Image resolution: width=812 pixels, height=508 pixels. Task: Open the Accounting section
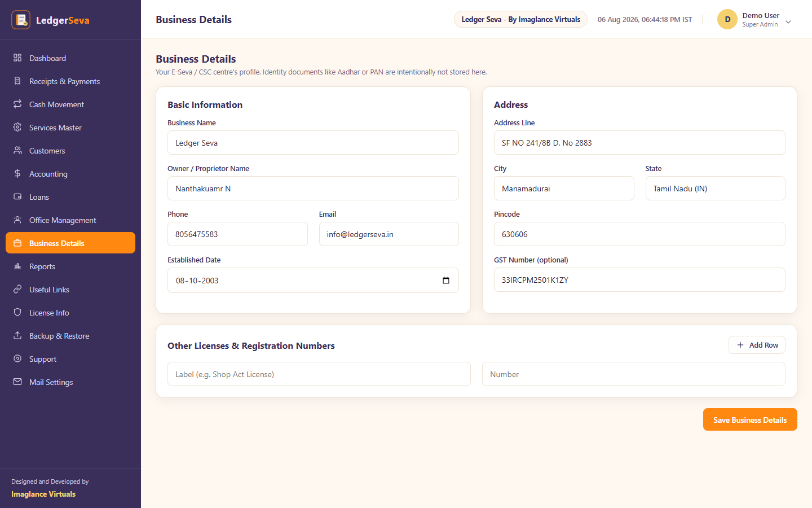coord(70,174)
